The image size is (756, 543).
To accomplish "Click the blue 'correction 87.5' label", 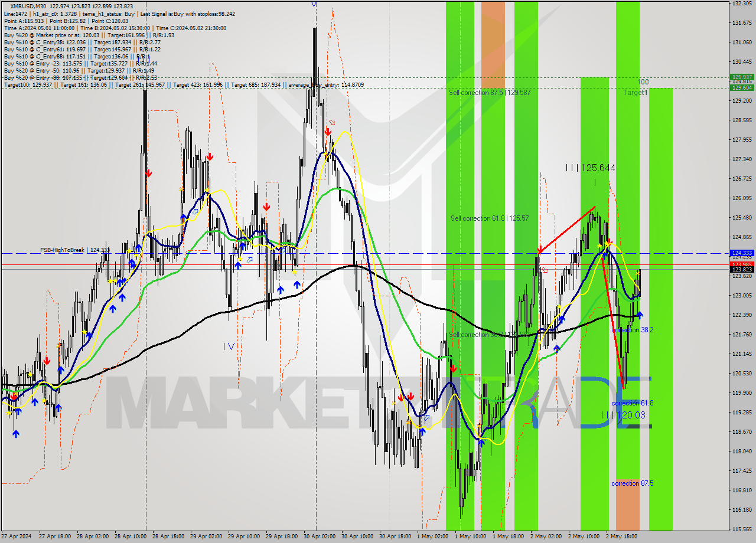I will pyautogui.click(x=633, y=483).
